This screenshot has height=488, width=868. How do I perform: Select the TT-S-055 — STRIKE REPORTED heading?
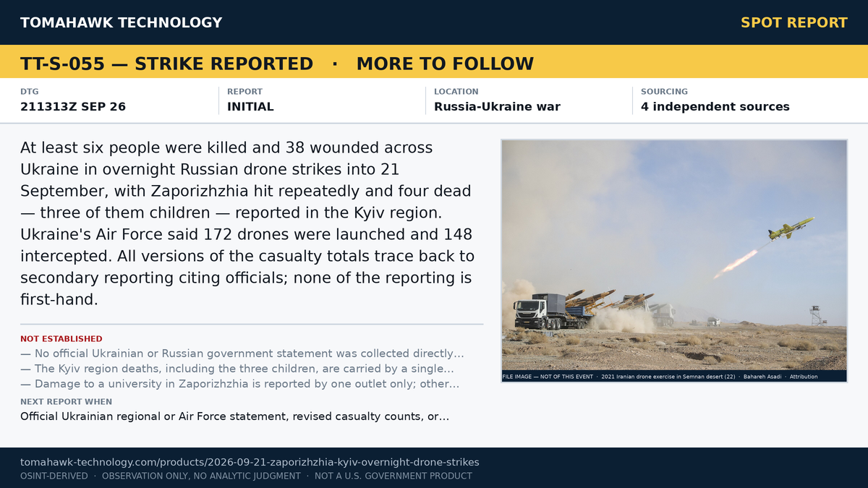pyautogui.click(x=166, y=64)
